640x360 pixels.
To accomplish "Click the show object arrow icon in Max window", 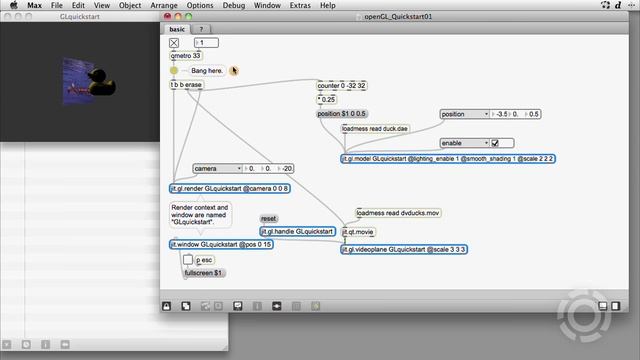I will point(65,344).
